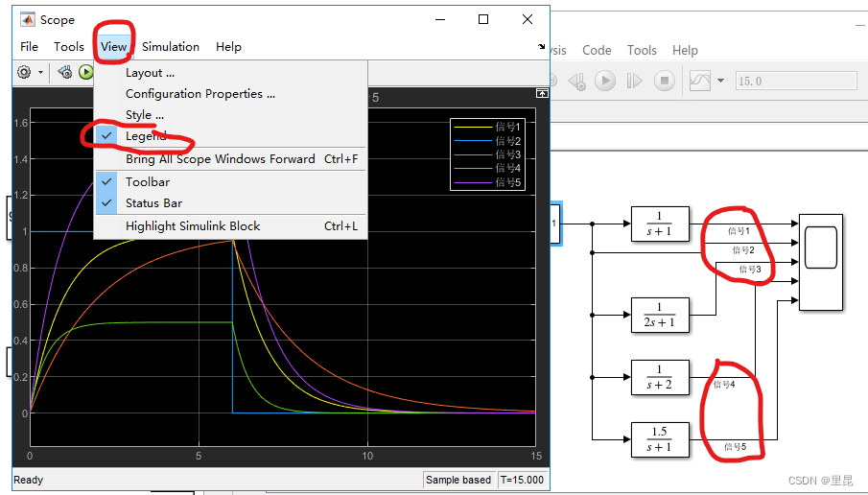868x495 pixels.
Task: Select the 1/(s+1) transfer function block
Action: 660,224
